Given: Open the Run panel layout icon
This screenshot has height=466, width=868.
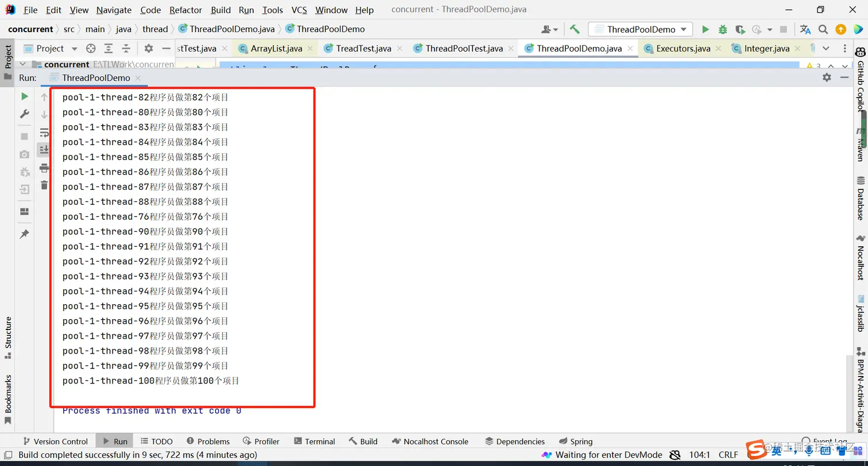Looking at the screenshot, I should tap(25, 212).
